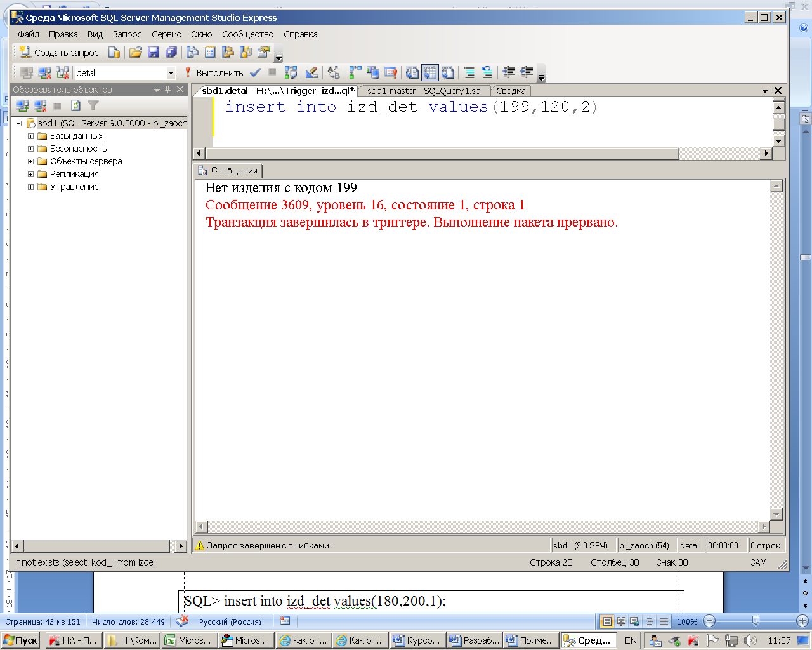Viewport: 812px width, 650px height.
Task: Click Word zoom in plus button
Action: [x=802, y=621]
